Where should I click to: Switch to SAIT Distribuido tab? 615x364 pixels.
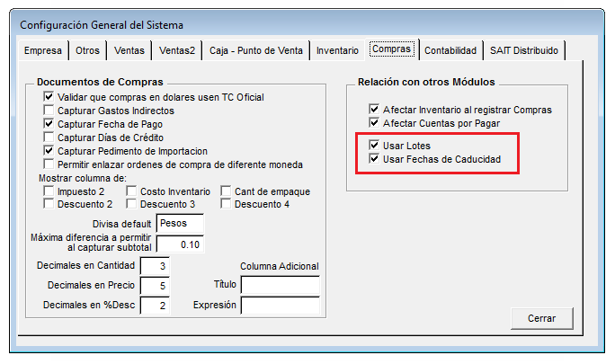pos(524,50)
